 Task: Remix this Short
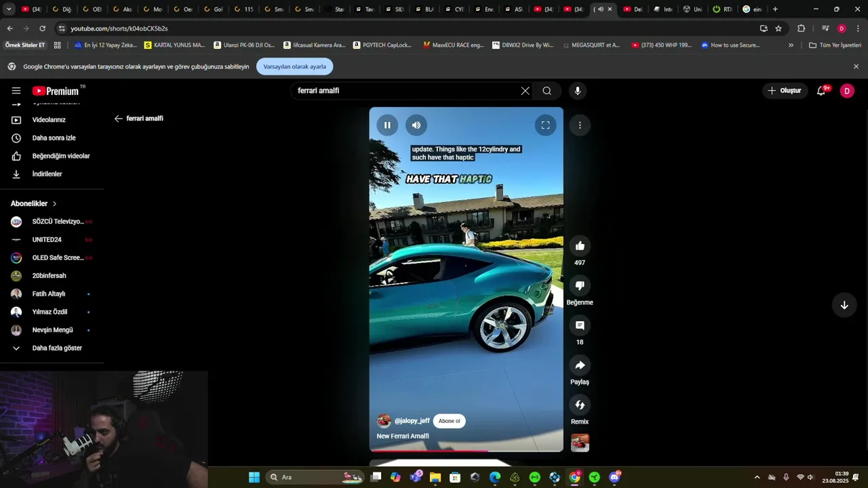pos(580,405)
